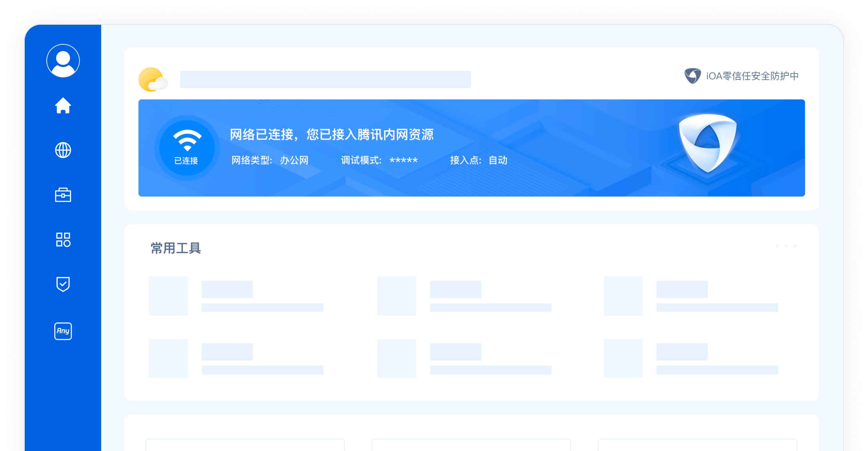Click iOA零信任安全防护中 status text

[752, 76]
